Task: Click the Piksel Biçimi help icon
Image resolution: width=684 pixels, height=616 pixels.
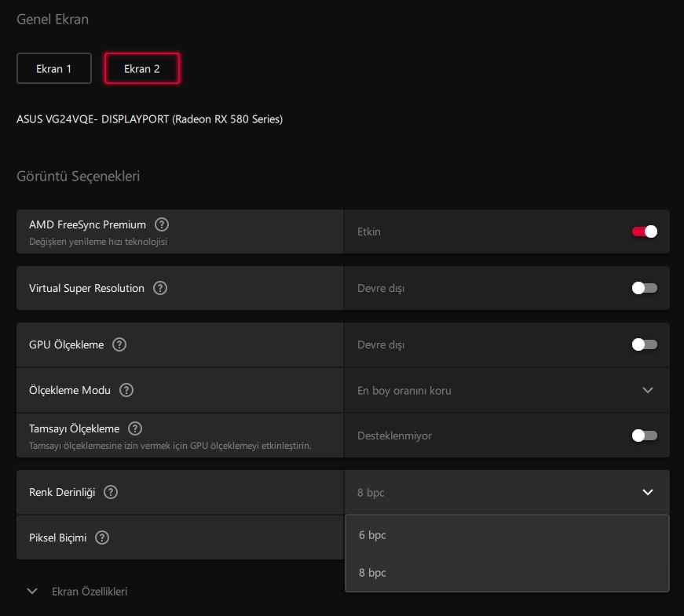Action: coord(102,538)
